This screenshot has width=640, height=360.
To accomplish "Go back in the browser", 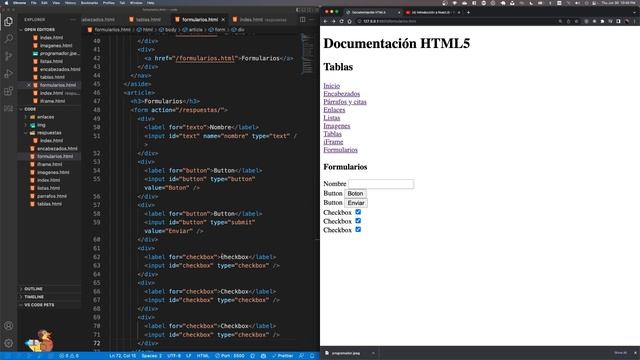I will (326, 21).
